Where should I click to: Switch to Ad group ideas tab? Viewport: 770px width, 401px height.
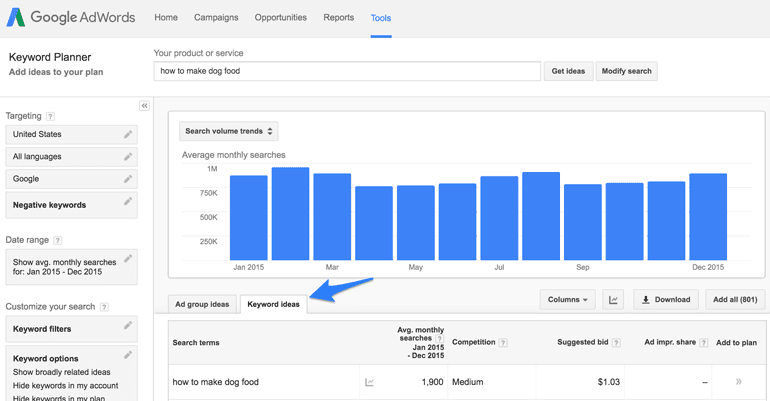coord(202,304)
